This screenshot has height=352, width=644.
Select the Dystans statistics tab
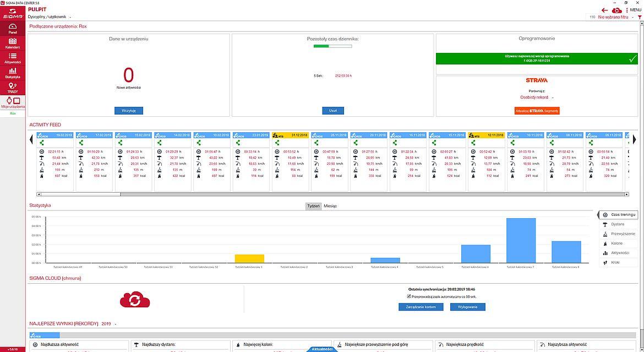pos(618,224)
